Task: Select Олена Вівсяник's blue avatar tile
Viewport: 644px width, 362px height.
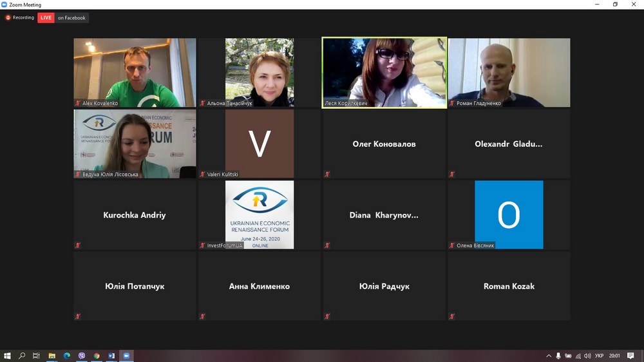Action: coord(509,214)
